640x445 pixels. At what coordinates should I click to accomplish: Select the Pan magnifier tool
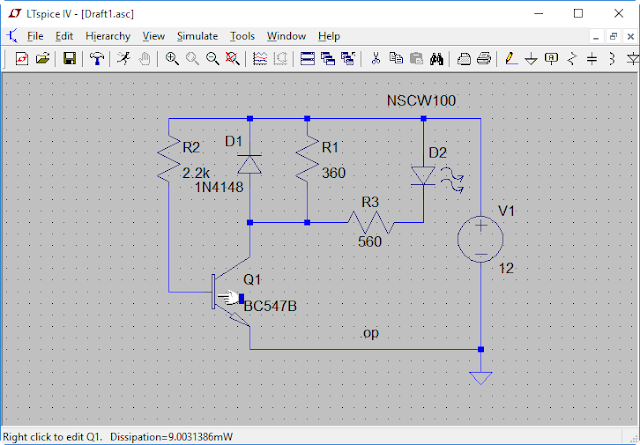coord(192,59)
